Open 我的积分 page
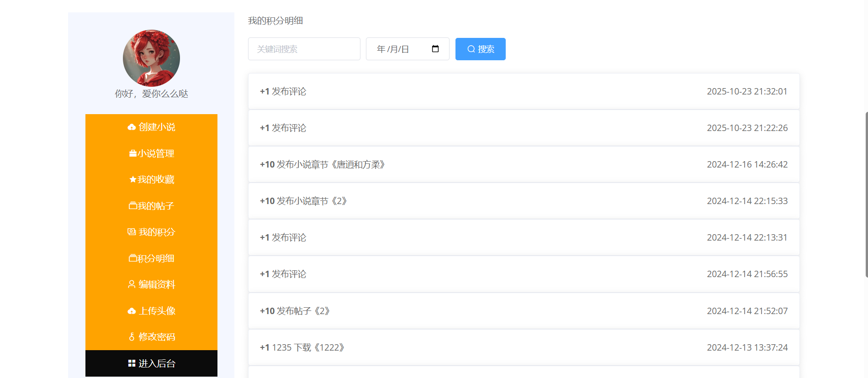This screenshot has height=378, width=868. point(151,232)
